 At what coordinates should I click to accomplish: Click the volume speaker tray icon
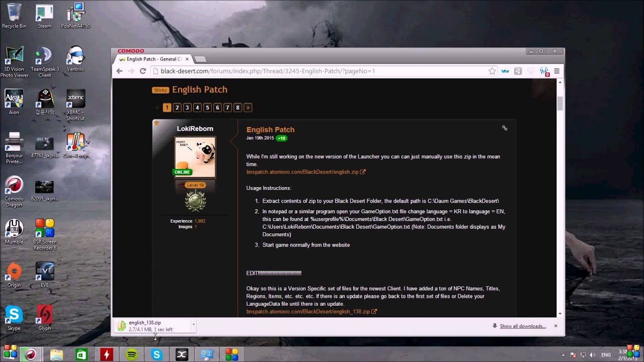592,355
